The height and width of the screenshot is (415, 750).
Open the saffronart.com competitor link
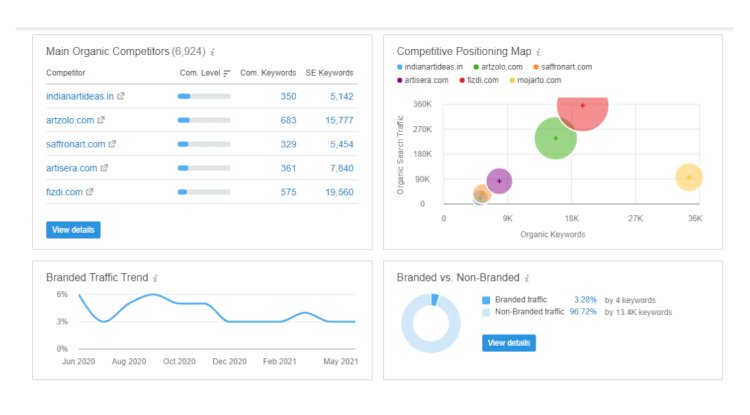(x=76, y=144)
